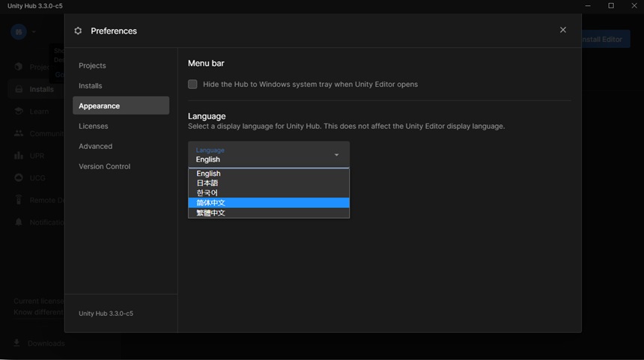Open the UCG item in Hub sidebar
This screenshot has width=644, height=360.
(x=37, y=177)
